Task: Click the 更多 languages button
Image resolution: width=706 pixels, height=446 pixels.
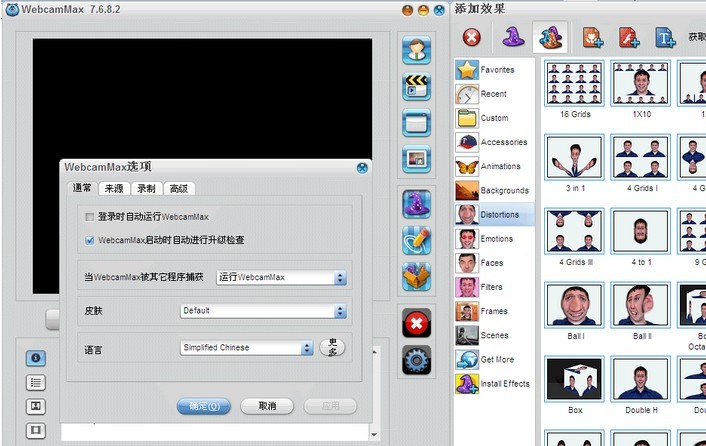Action: tap(332, 347)
